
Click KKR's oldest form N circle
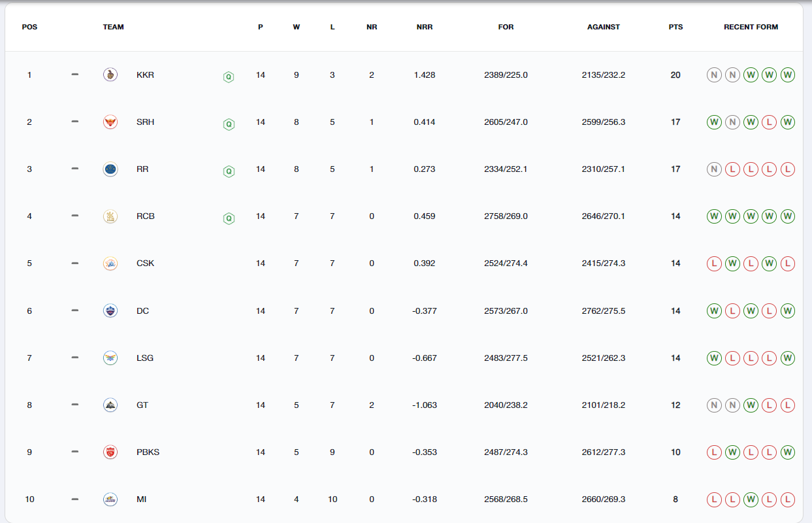coord(714,75)
